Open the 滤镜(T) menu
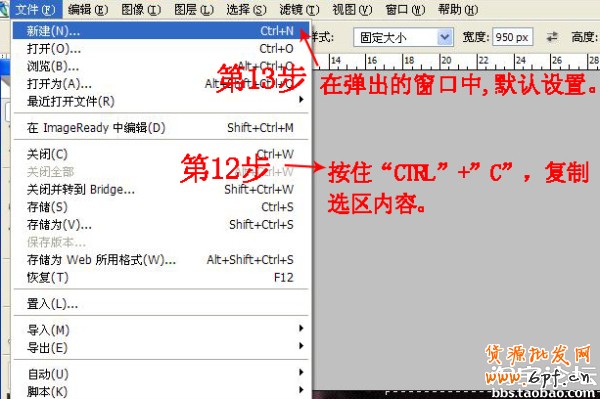This screenshot has height=399, width=600. tap(299, 9)
